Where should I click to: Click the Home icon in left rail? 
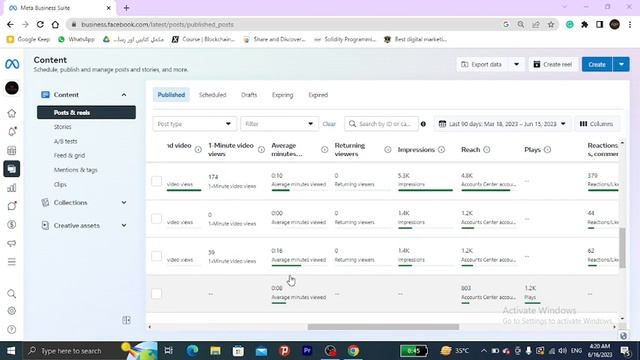(12, 113)
